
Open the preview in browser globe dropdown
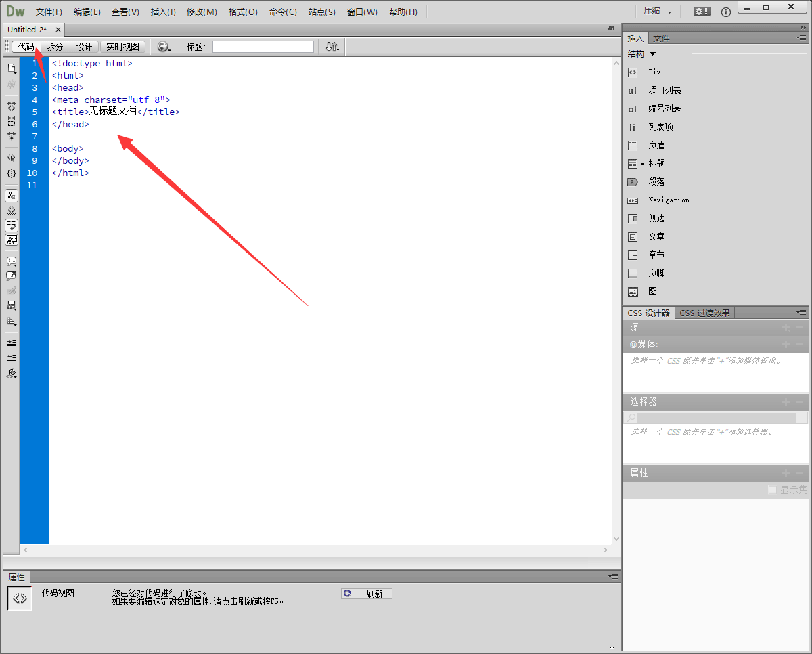164,47
